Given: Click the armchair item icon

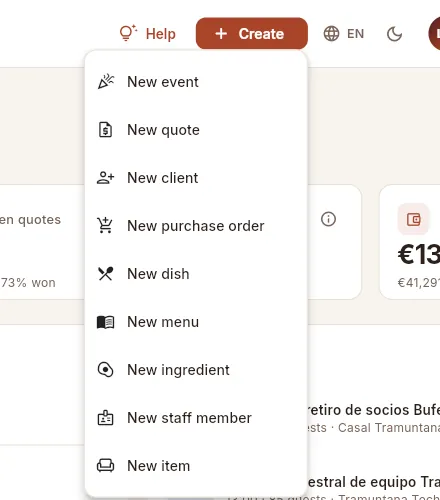Looking at the screenshot, I should point(105,466).
